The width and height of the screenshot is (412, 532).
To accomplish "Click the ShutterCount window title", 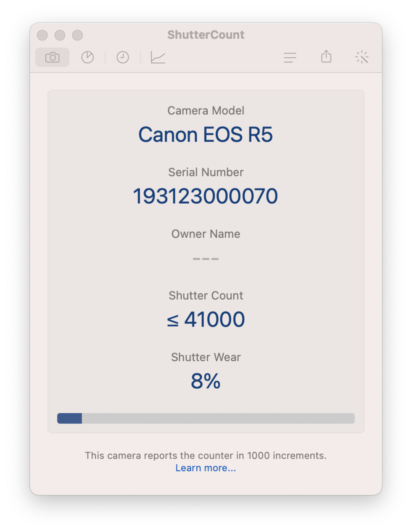I will coord(206,35).
